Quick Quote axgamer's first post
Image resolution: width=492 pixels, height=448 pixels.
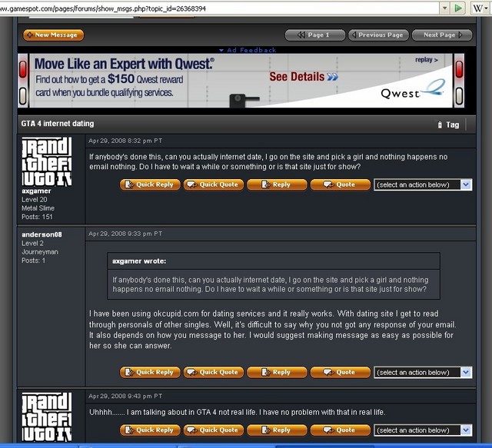point(214,184)
